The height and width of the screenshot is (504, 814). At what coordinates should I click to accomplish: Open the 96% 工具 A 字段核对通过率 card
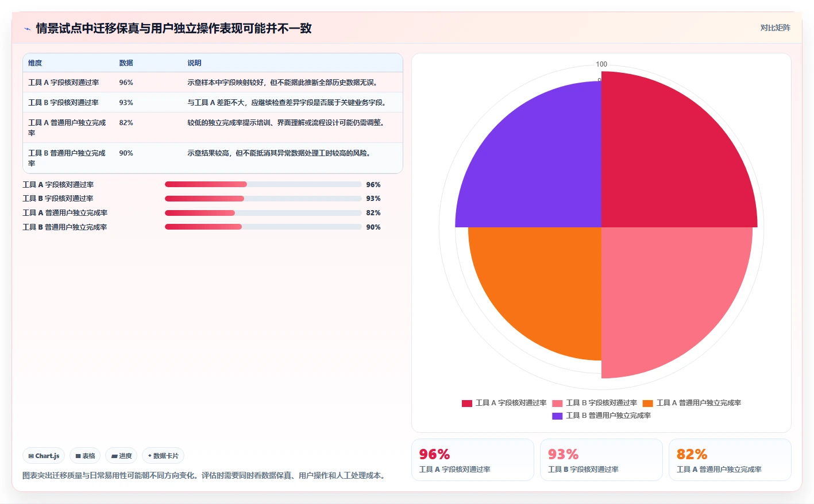473,460
